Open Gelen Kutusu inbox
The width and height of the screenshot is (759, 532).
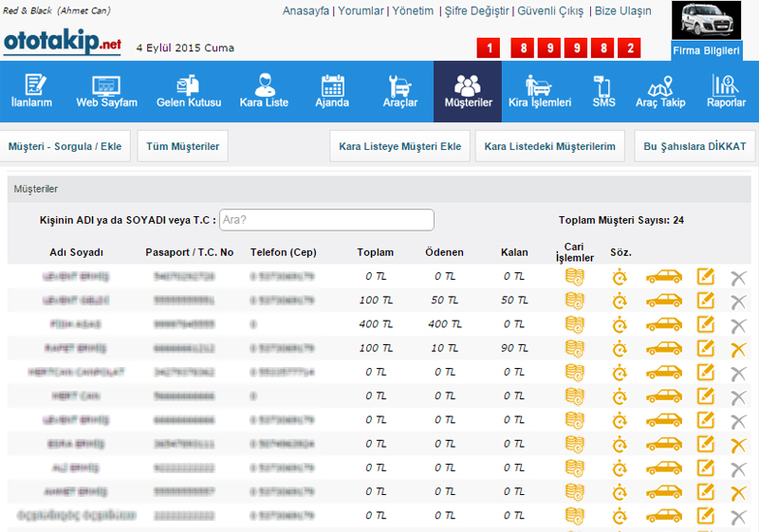tap(188, 91)
